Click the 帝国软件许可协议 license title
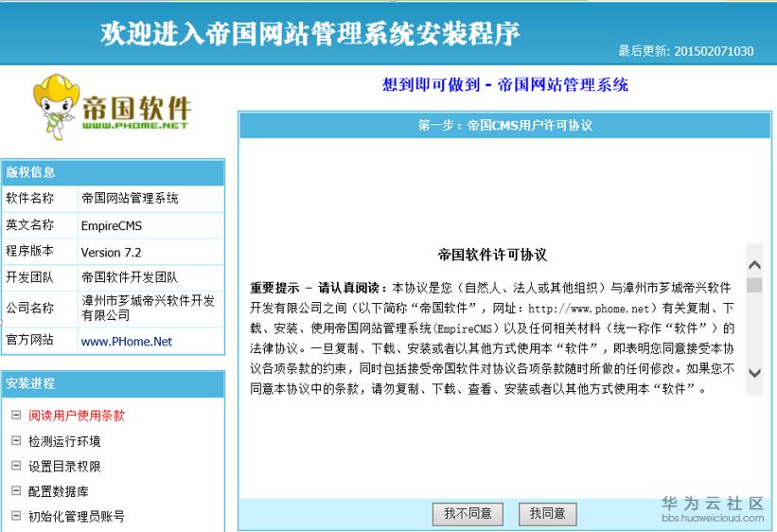The height and width of the screenshot is (532, 777). pos(492,256)
